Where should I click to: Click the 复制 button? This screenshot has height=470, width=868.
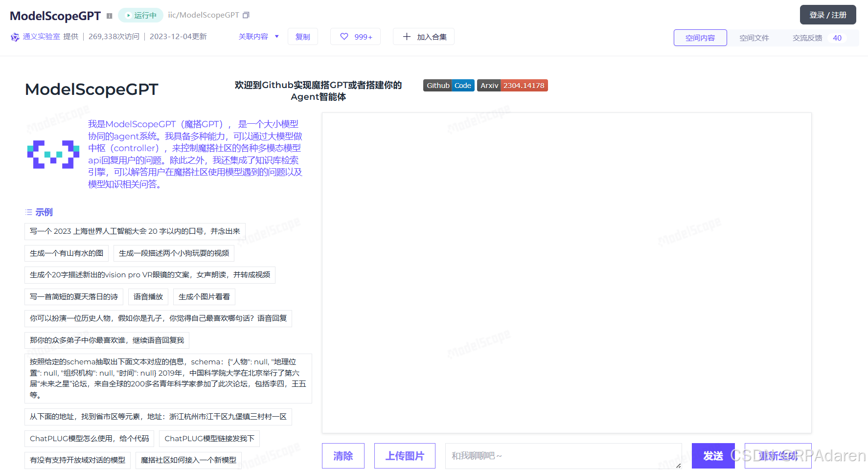[x=303, y=37]
